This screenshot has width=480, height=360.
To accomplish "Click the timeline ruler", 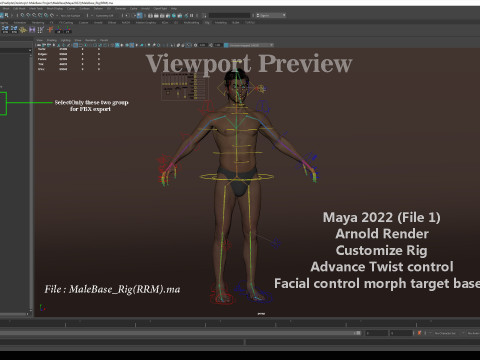I will point(240,323).
